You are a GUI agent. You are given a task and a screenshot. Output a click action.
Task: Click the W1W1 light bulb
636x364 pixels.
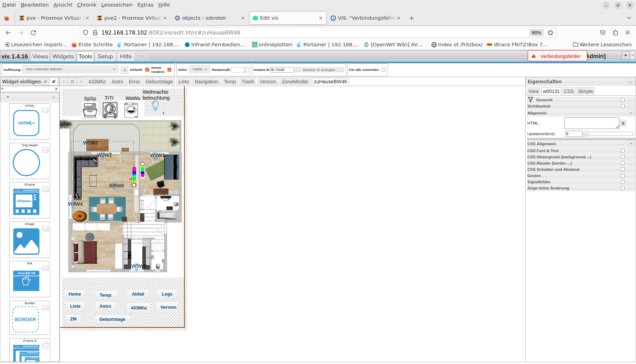click(x=155, y=155)
